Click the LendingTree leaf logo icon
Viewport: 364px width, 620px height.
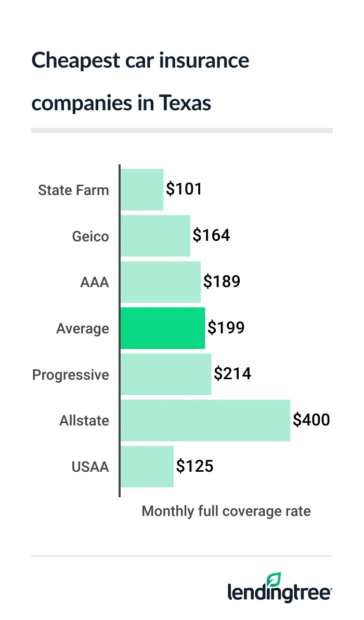(274, 580)
